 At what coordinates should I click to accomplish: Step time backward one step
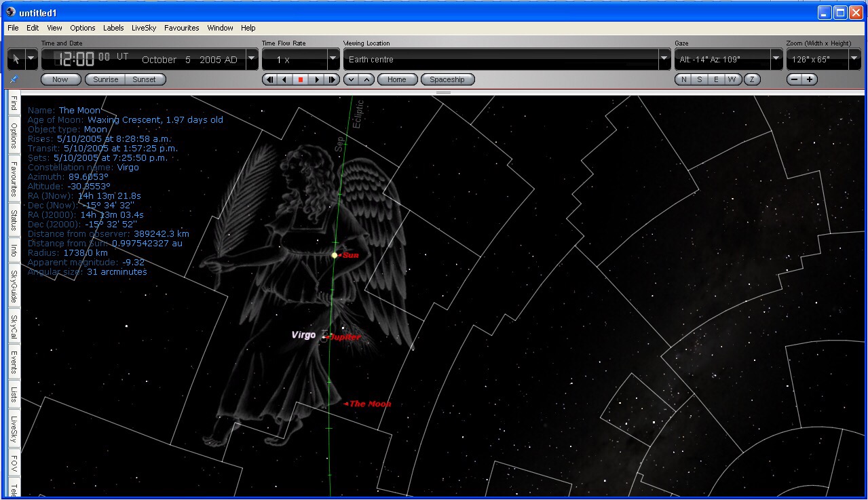(x=270, y=79)
